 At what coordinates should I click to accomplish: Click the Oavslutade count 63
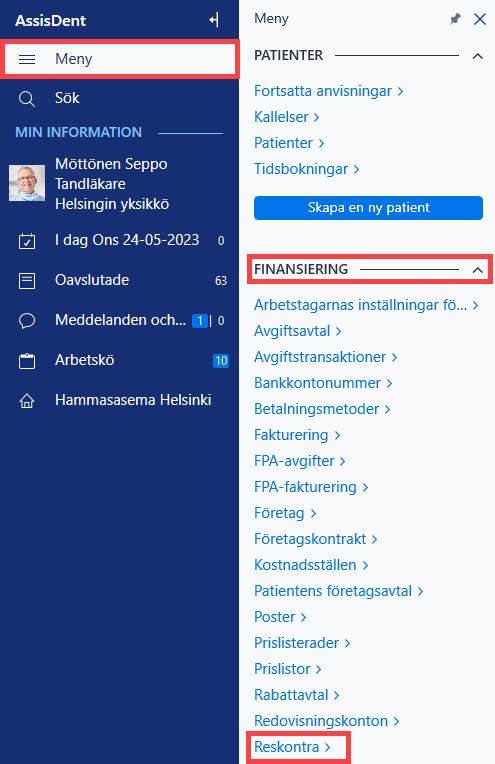[x=221, y=281]
